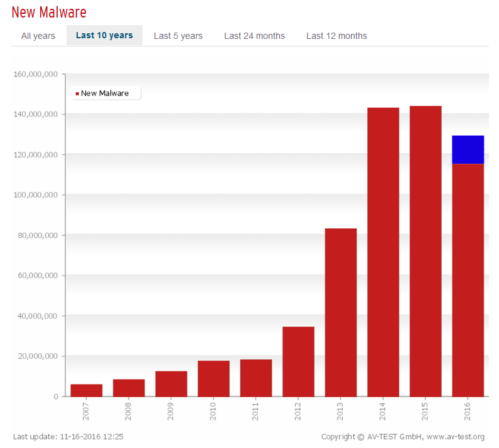Click the 2016 year axis label
Screen dimensions: 499x448
tap(467, 412)
